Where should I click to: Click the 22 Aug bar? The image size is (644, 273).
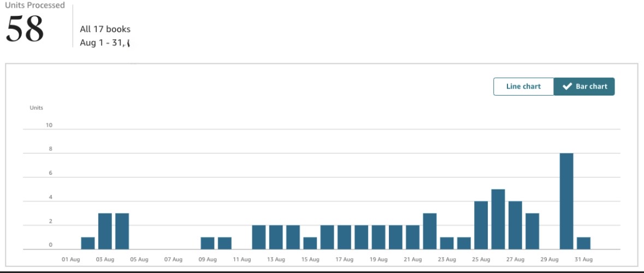point(430,231)
